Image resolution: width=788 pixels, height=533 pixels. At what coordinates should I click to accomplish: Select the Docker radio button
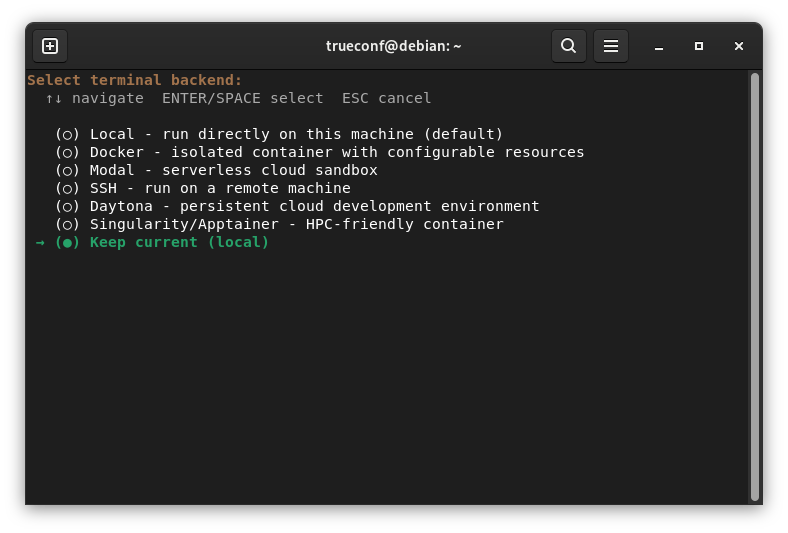pos(67,153)
